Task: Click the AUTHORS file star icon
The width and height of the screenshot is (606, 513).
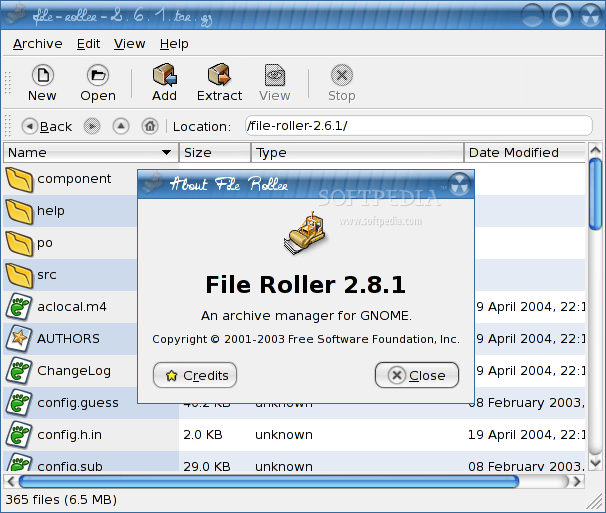Action: (19, 339)
